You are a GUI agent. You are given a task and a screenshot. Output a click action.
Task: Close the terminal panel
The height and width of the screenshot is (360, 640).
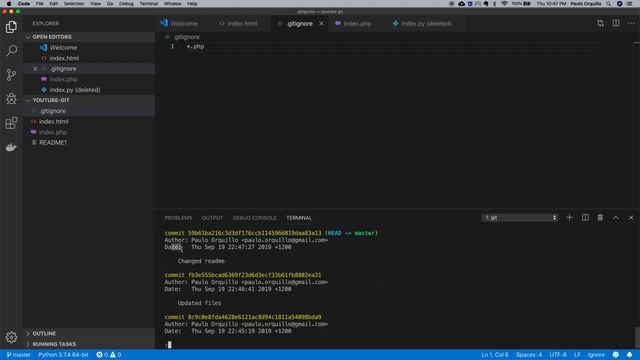click(x=631, y=218)
